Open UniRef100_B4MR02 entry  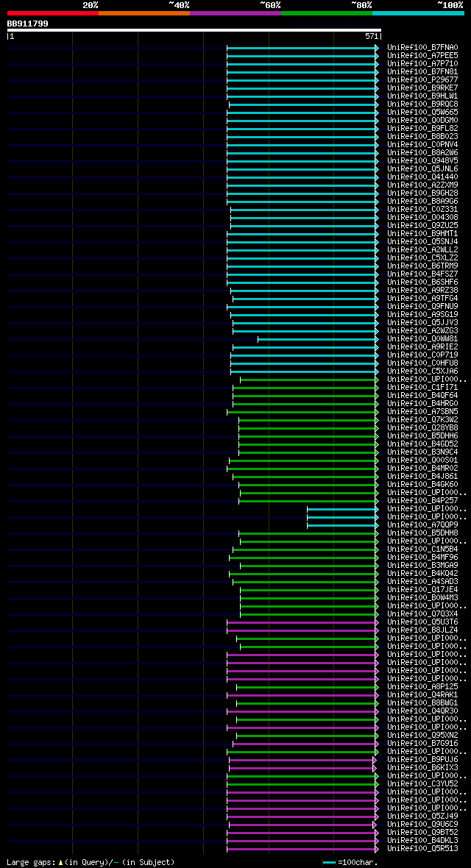(x=422, y=469)
